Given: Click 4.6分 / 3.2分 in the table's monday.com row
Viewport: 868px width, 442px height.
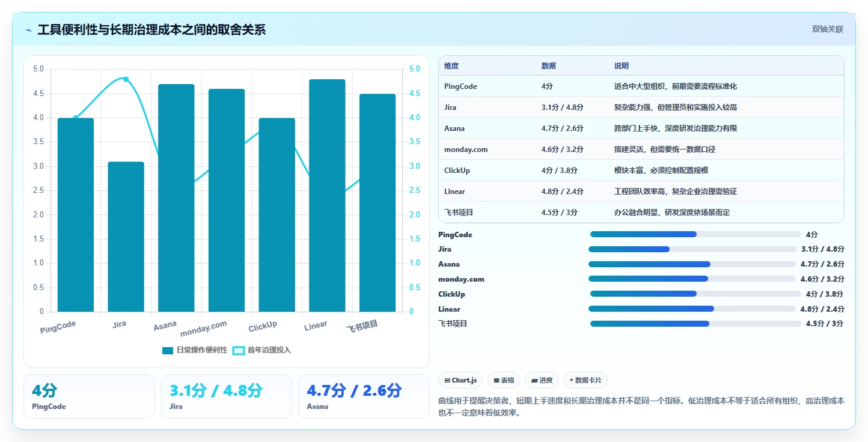Looking at the screenshot, I should coord(563,150).
